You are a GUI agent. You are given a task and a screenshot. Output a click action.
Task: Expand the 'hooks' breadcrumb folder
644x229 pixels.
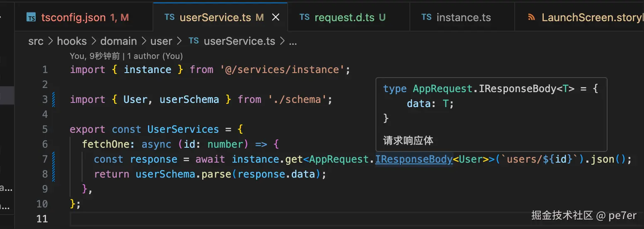click(72, 41)
